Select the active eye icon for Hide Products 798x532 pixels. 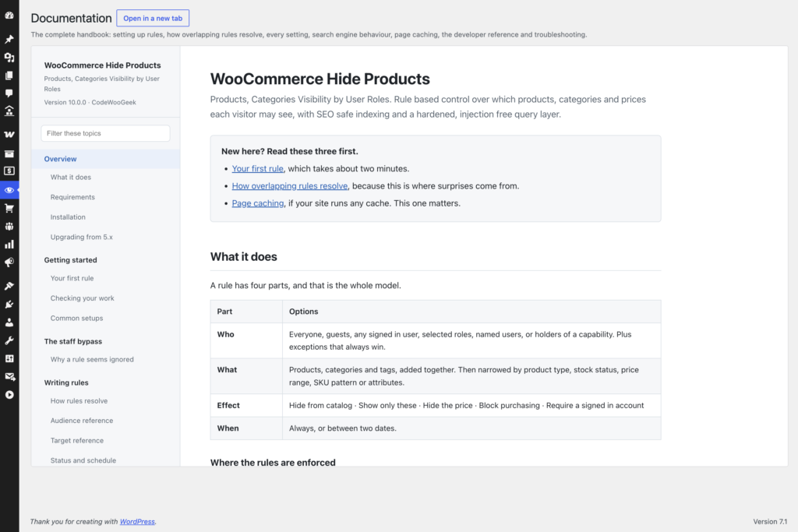click(x=9, y=190)
